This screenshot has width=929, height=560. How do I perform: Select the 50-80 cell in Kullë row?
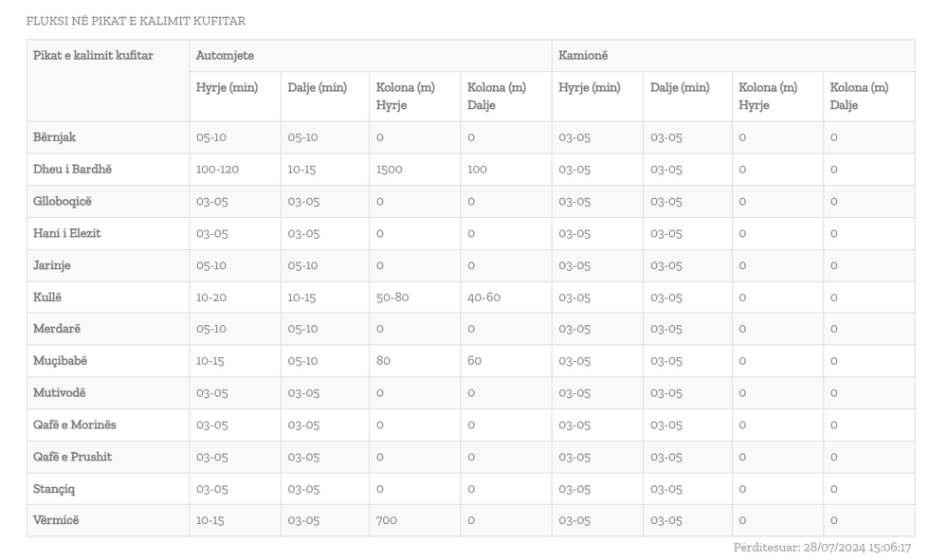[x=392, y=298]
